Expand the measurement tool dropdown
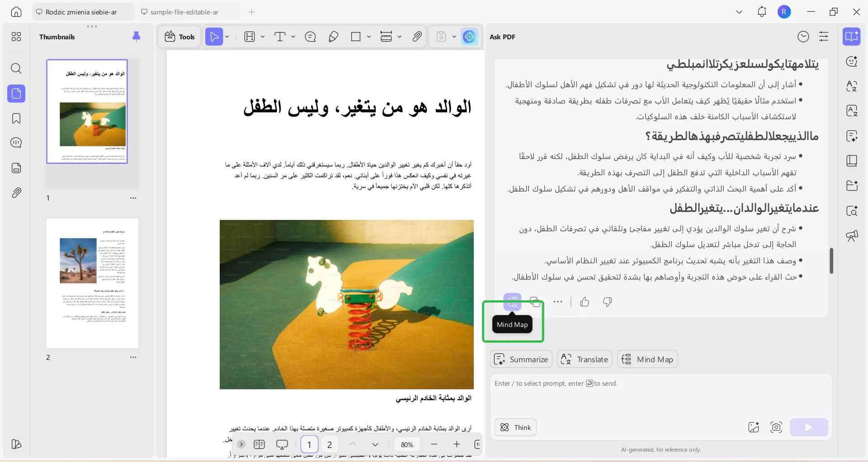Image resolution: width=868 pixels, height=462 pixels. (x=400, y=37)
